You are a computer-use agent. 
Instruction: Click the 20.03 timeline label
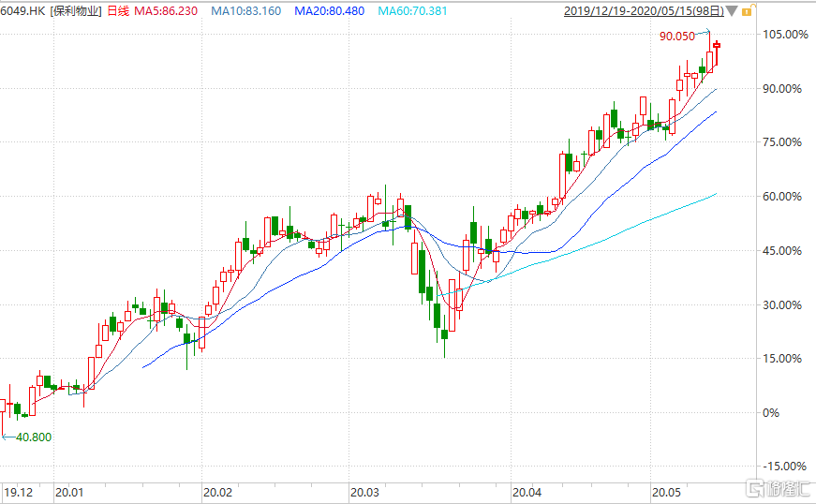(x=363, y=491)
